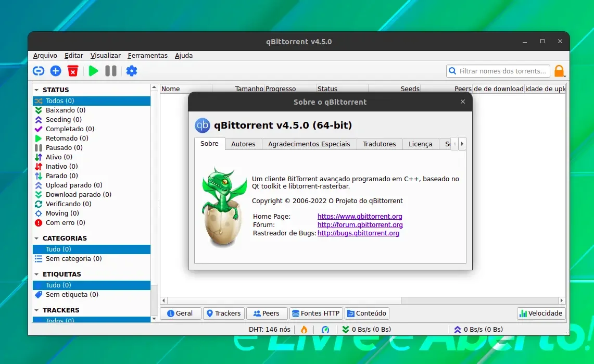Open the forum.qbittorrent.org link
594x364 pixels.
click(360, 224)
